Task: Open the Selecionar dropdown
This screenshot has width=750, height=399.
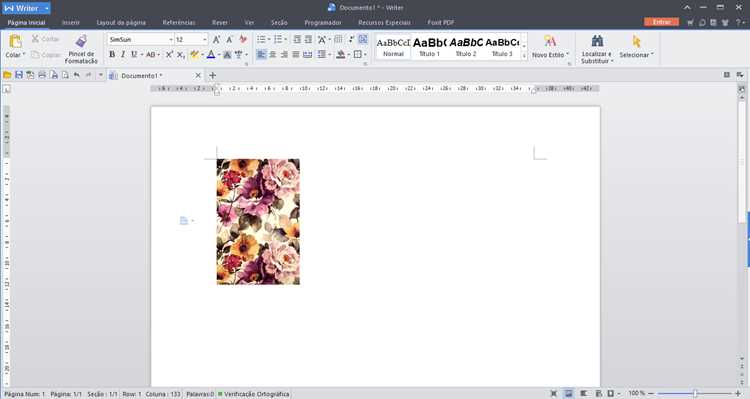Action: (x=652, y=55)
